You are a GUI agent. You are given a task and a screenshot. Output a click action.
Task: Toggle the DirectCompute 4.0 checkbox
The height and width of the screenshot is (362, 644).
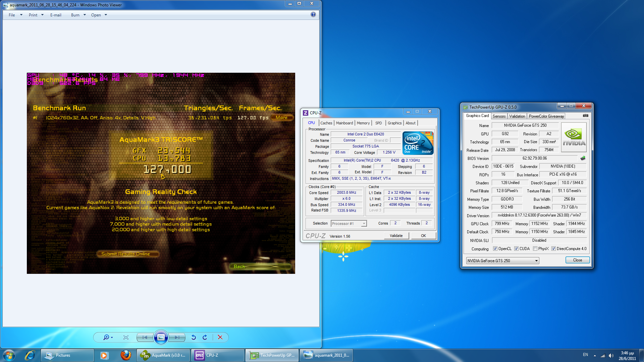(x=553, y=249)
